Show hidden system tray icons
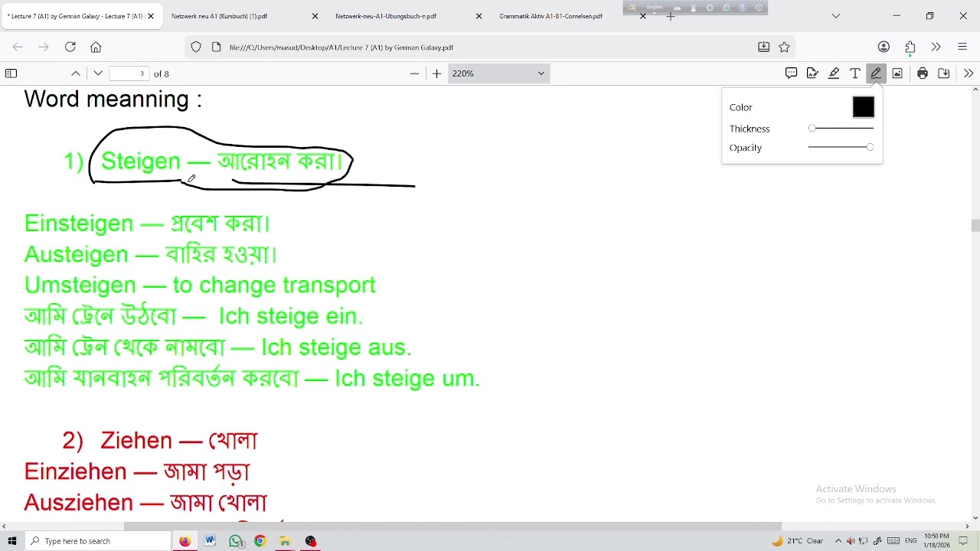The width and height of the screenshot is (980, 551). tap(838, 541)
